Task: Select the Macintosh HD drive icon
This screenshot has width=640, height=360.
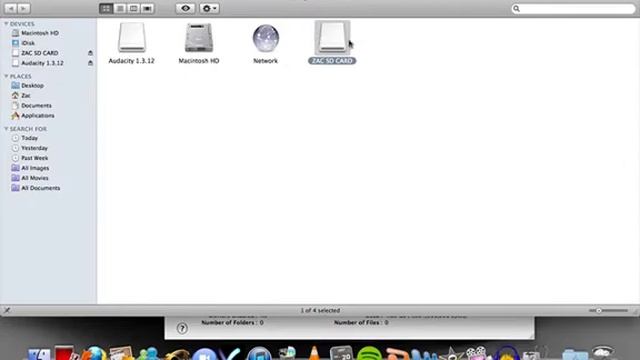Action: click(199, 38)
